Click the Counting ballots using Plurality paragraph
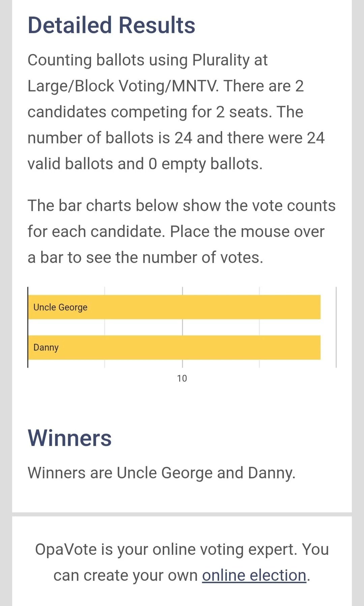Screen dimensions: 364x606 tap(176, 112)
